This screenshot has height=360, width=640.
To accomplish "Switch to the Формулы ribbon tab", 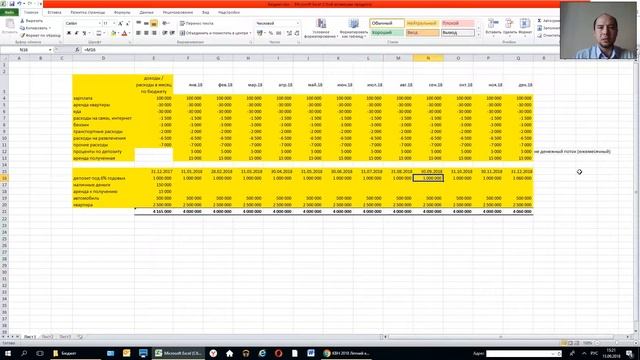I will click(x=122, y=13).
